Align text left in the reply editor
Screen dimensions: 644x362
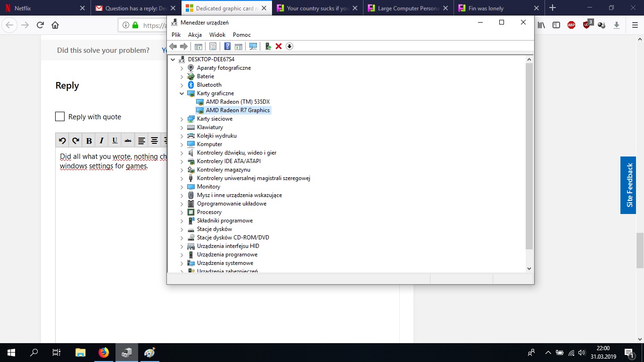[x=141, y=140]
